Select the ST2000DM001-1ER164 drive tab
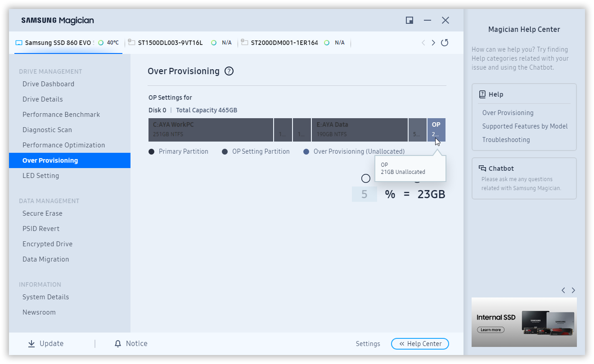 click(284, 43)
